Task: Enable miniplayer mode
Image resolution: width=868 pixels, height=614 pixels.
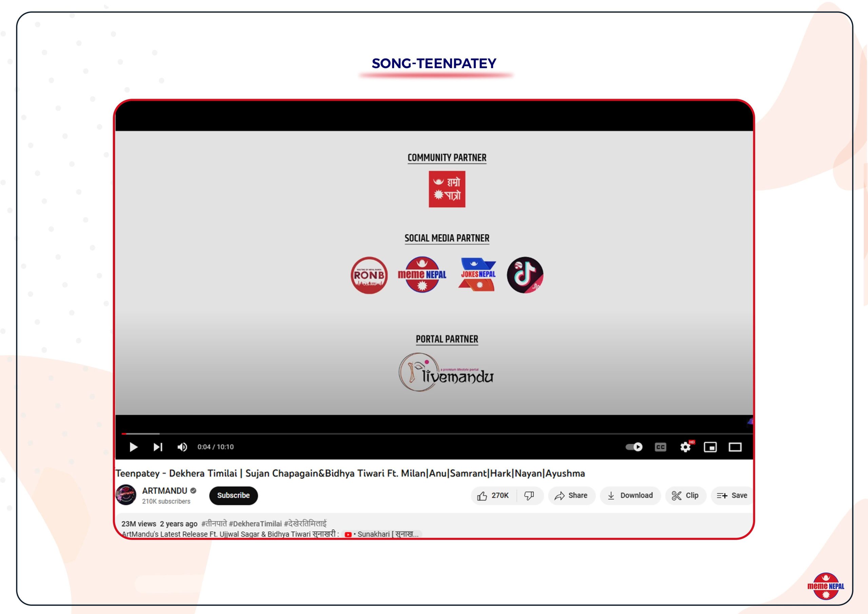Action: [710, 447]
